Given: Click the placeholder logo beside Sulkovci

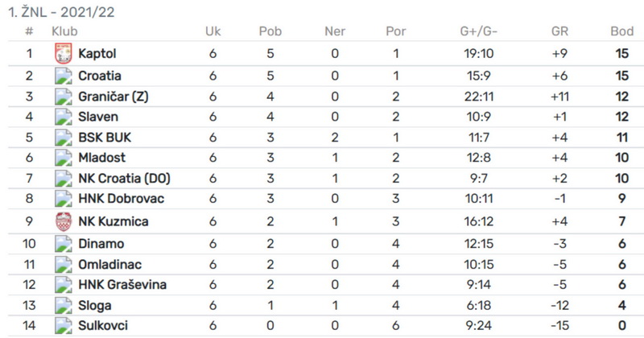Looking at the screenshot, I should point(64,326).
